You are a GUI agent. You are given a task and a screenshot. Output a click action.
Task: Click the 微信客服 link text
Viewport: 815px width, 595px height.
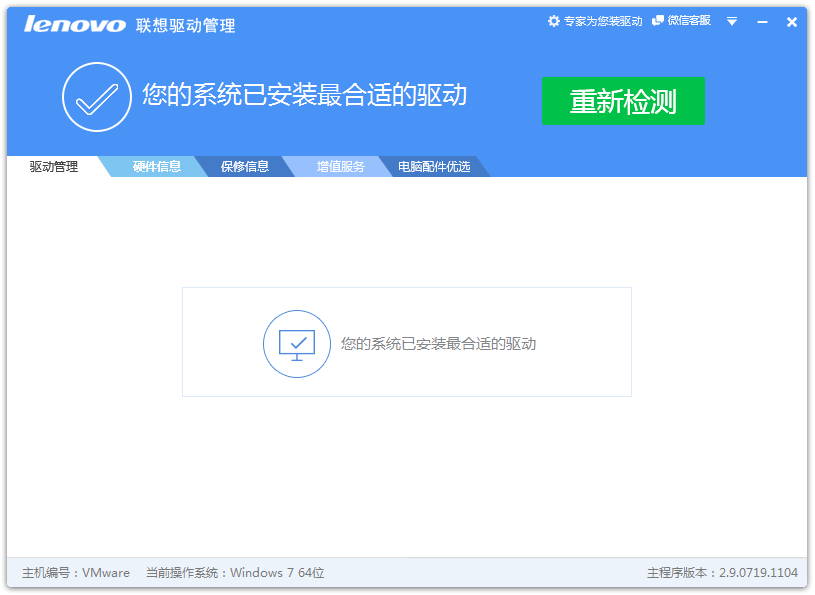(x=689, y=21)
